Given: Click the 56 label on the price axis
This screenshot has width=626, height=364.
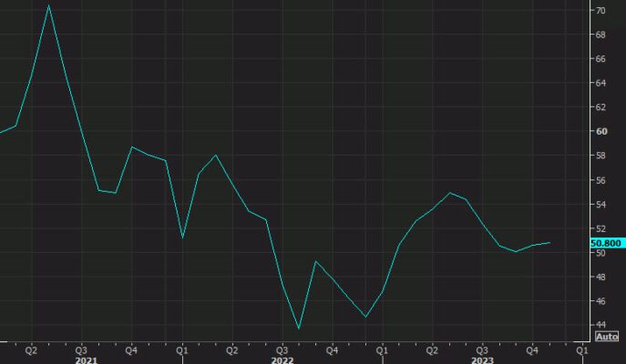Looking at the screenshot, I should [601, 180].
